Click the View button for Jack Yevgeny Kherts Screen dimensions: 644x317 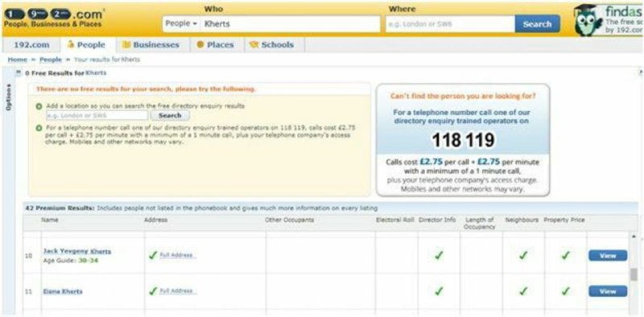pyautogui.click(x=608, y=255)
